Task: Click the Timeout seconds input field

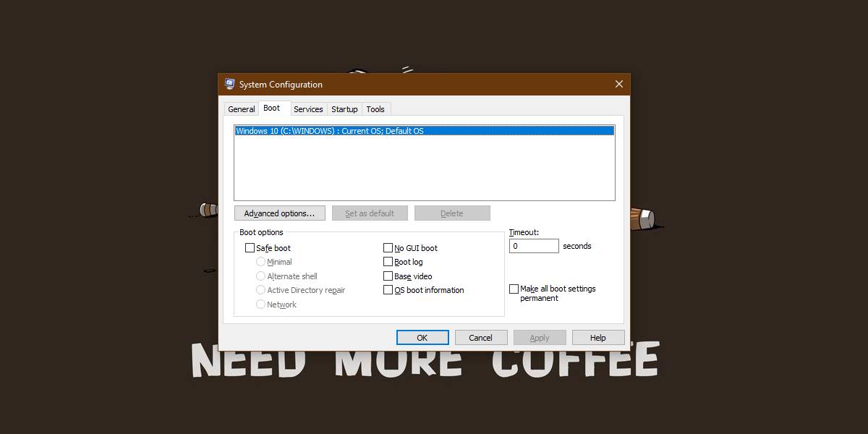Action: (534, 246)
